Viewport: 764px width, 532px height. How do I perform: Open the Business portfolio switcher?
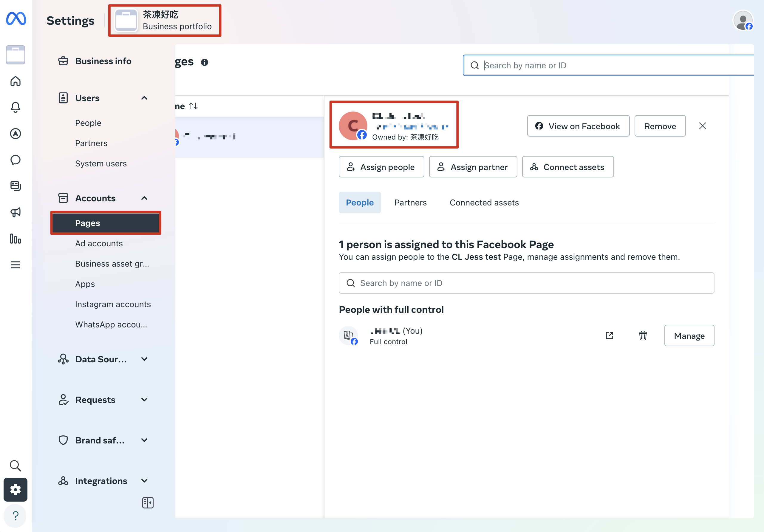coord(164,21)
